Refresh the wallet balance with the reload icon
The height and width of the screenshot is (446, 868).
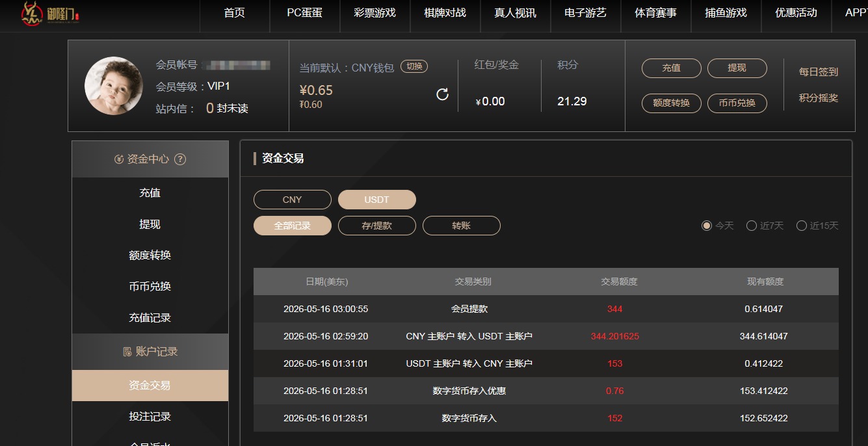(x=442, y=94)
